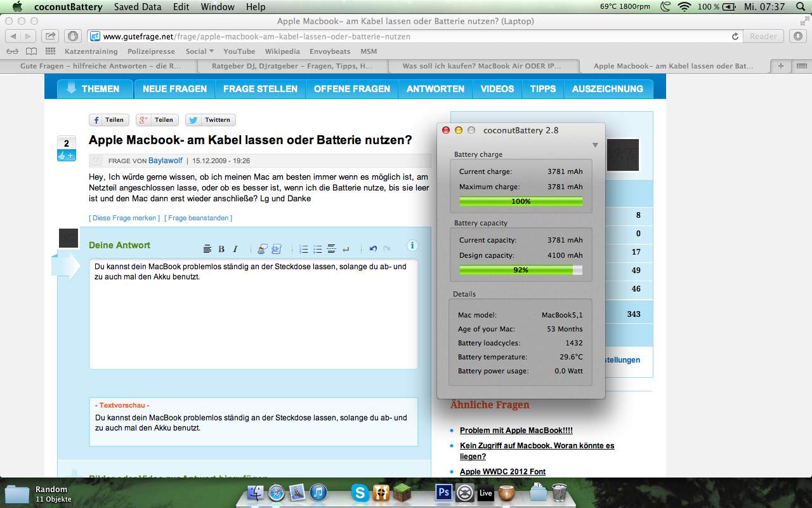812x508 pixels.
Task: Click the paragraph format icon left of Bold
Action: pyautogui.click(x=207, y=249)
